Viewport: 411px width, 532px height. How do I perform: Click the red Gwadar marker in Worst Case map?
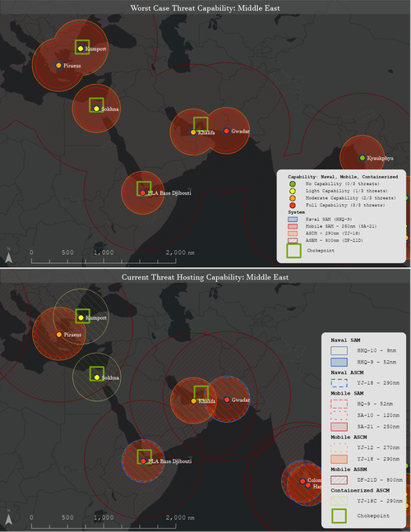coord(227,131)
